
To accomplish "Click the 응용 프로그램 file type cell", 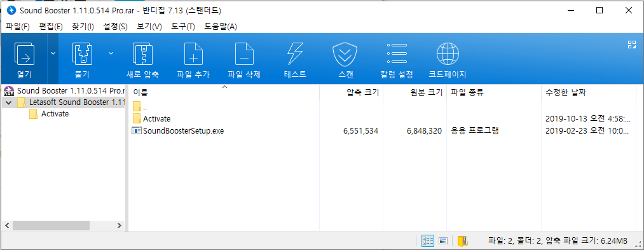I will (475, 131).
